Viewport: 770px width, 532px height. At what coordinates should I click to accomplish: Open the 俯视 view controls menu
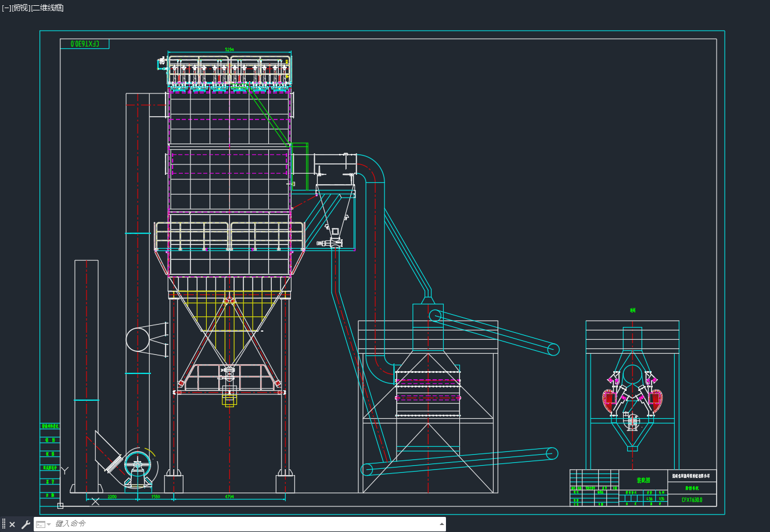[x=20, y=8]
